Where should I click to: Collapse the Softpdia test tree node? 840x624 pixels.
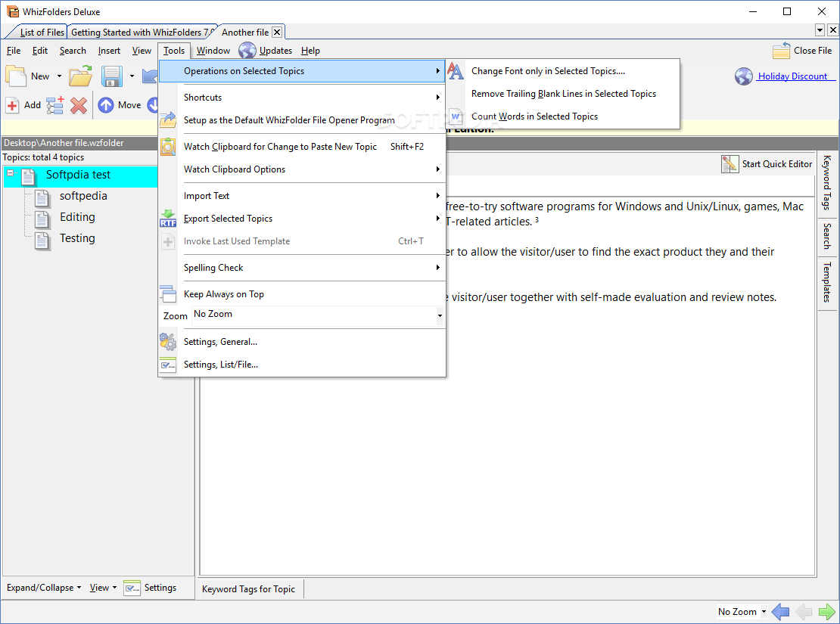point(10,172)
